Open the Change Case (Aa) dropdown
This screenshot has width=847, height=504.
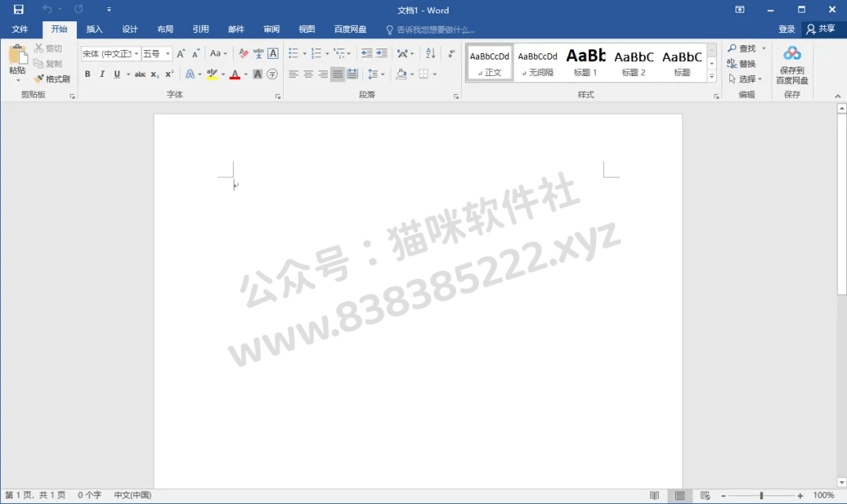(218, 53)
